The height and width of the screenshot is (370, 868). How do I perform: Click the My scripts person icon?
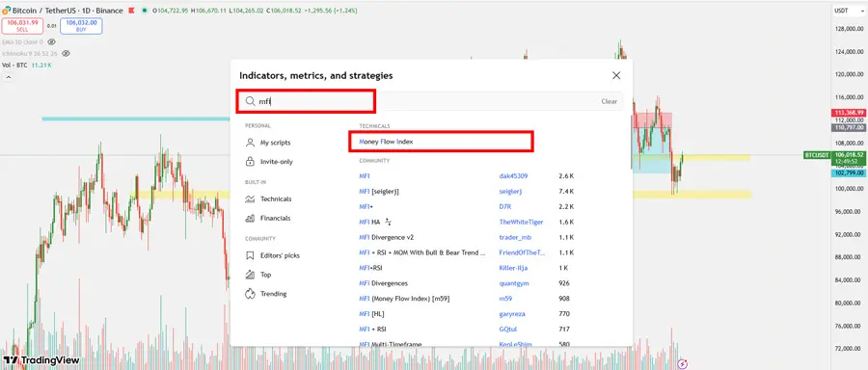[x=250, y=143]
